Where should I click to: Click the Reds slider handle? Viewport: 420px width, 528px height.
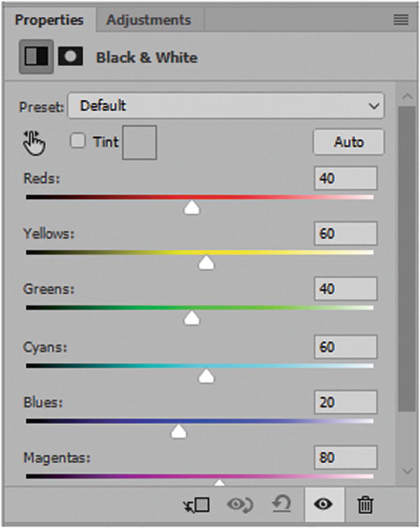pyautogui.click(x=192, y=208)
